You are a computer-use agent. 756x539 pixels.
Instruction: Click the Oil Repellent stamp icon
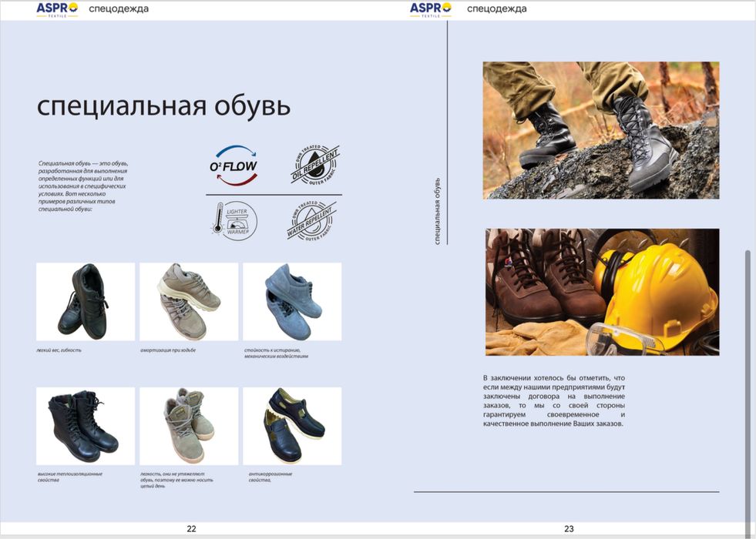(315, 165)
